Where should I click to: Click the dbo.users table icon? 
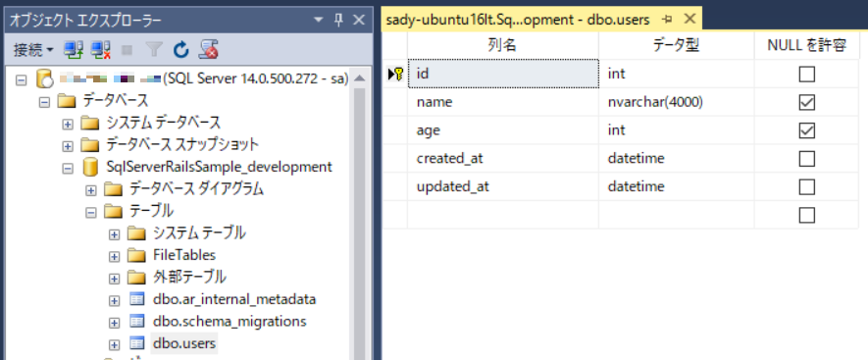pos(136,344)
